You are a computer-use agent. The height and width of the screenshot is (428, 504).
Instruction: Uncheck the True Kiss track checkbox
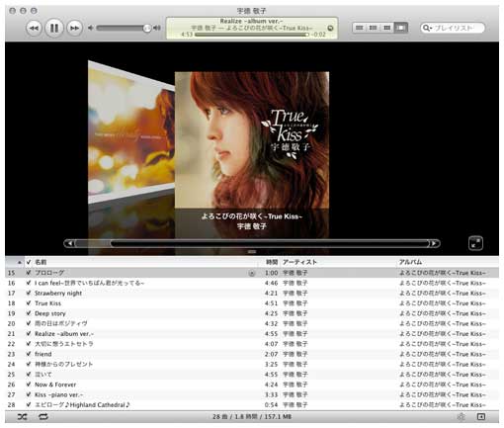(x=29, y=303)
